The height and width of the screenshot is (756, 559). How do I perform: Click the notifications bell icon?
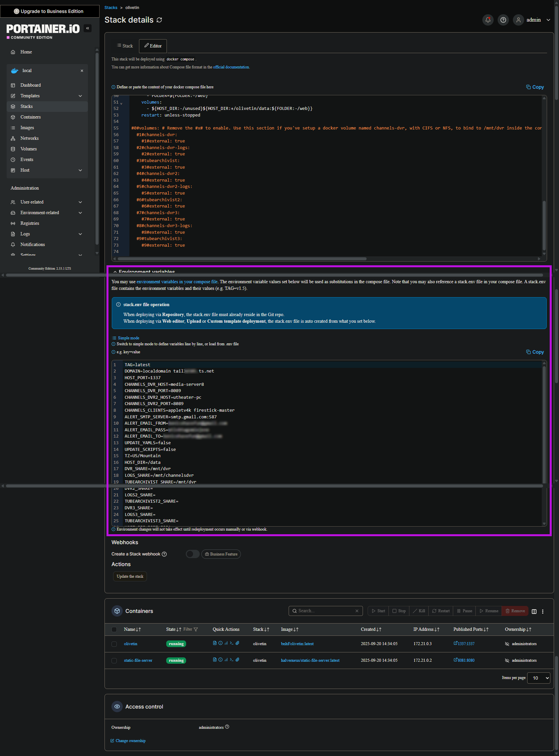tap(488, 20)
